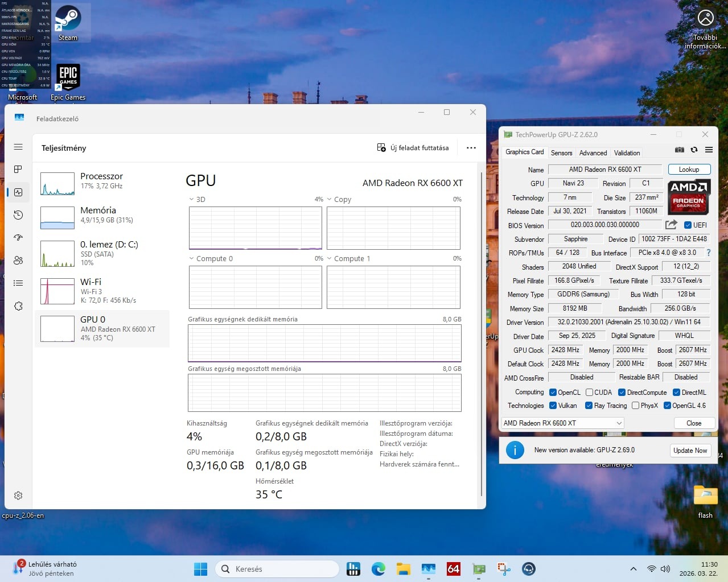Click the three-dots more options in Task Manager
The width and height of the screenshot is (728, 582).
(471, 148)
